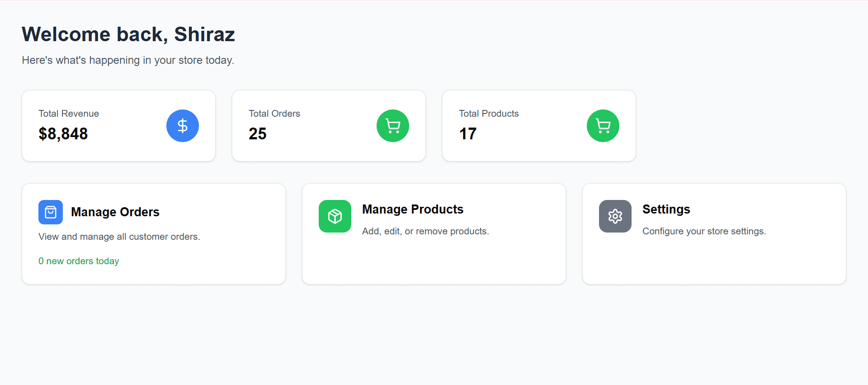Click "Add, edit, or remove products" description
The width and height of the screenshot is (868, 385).
[x=425, y=231]
